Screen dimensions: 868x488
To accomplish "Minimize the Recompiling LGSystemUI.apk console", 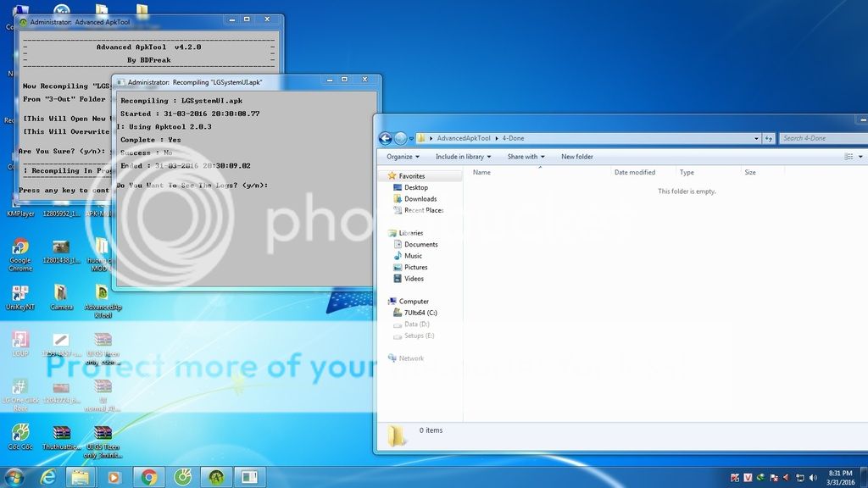I will [x=330, y=80].
